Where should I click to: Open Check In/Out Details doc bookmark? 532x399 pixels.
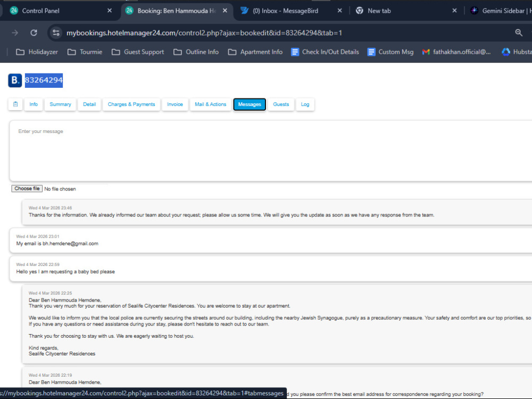pos(325,52)
